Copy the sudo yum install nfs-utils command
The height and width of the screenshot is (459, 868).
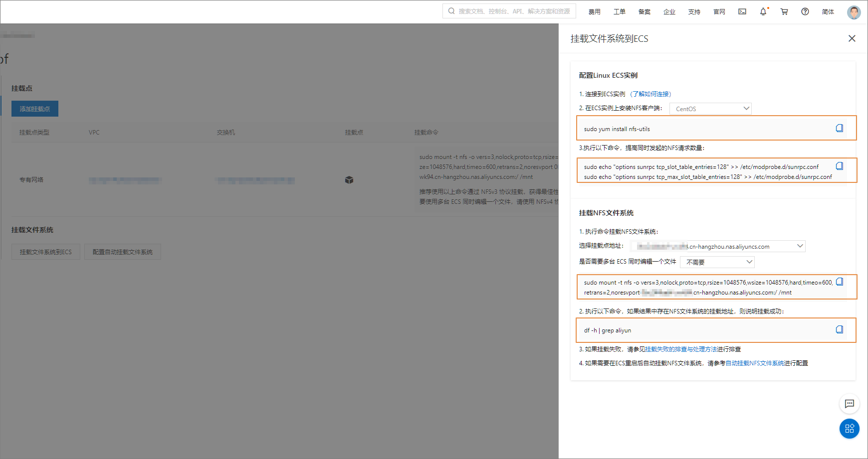click(x=840, y=128)
